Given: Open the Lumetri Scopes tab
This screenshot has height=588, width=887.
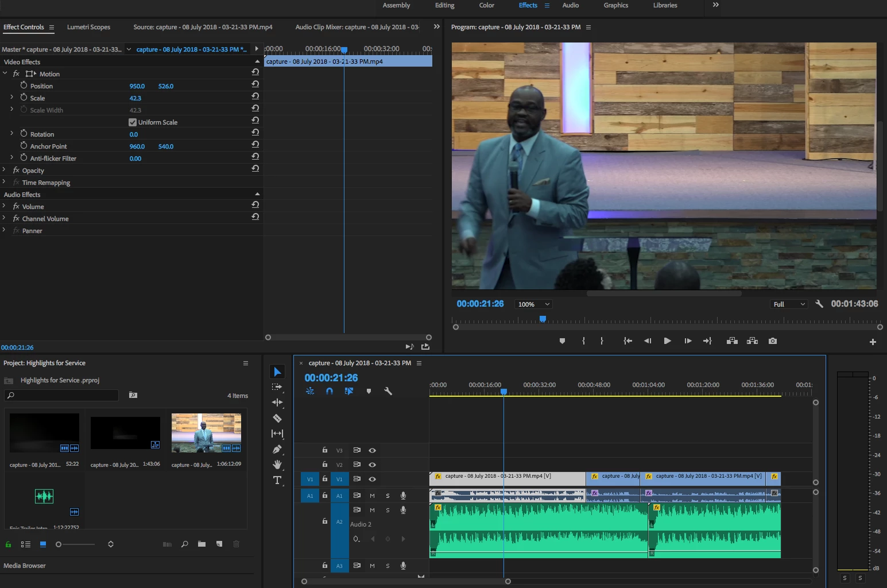Looking at the screenshot, I should 88,27.
